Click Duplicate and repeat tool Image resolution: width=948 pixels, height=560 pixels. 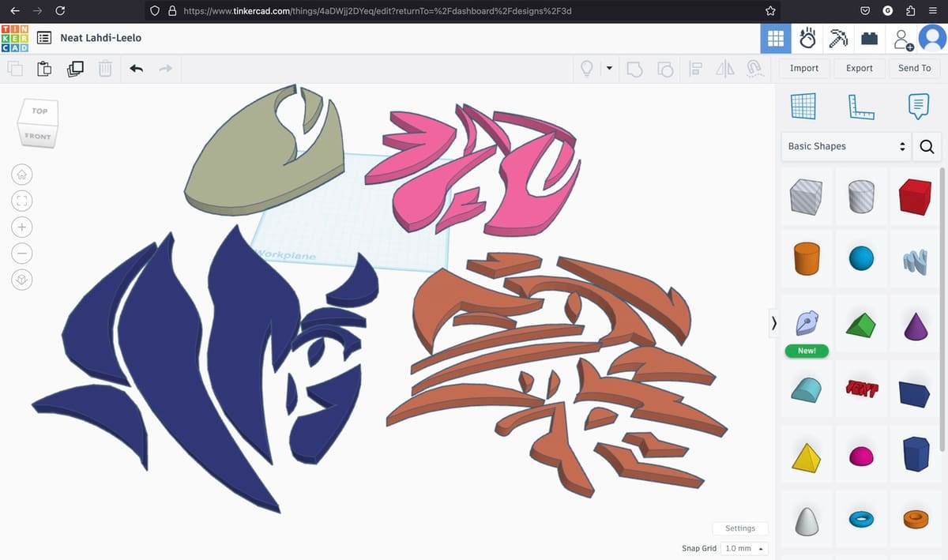click(x=75, y=69)
